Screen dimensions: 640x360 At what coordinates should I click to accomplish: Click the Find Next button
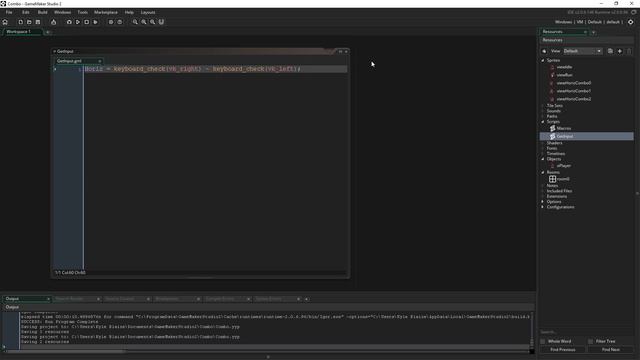tap(611, 350)
